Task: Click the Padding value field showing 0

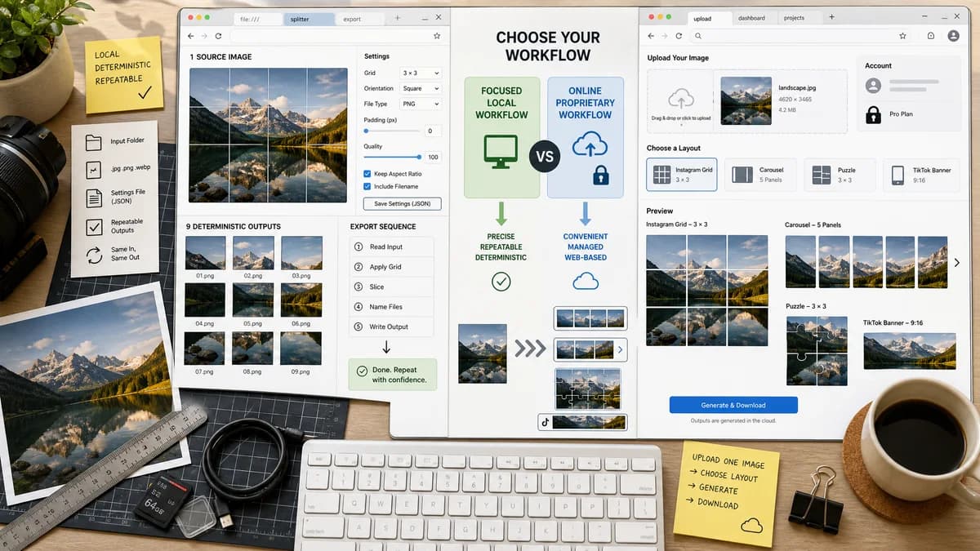Action: [431, 131]
